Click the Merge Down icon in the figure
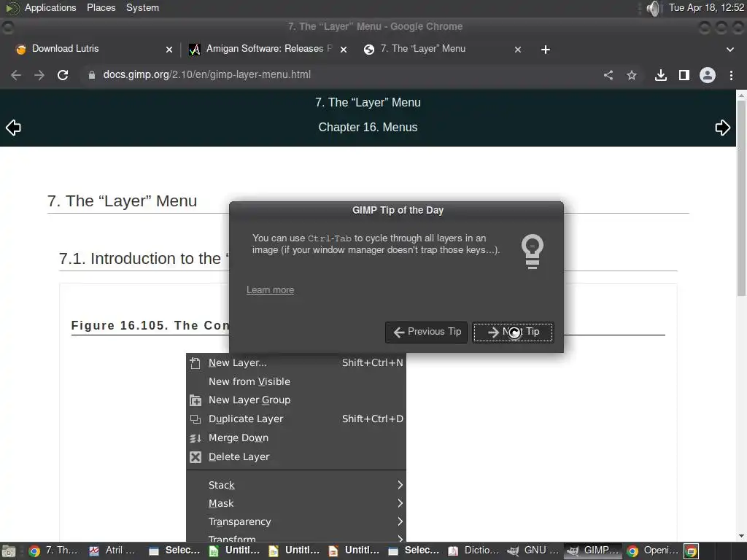This screenshot has height=560, width=747. pyautogui.click(x=196, y=438)
